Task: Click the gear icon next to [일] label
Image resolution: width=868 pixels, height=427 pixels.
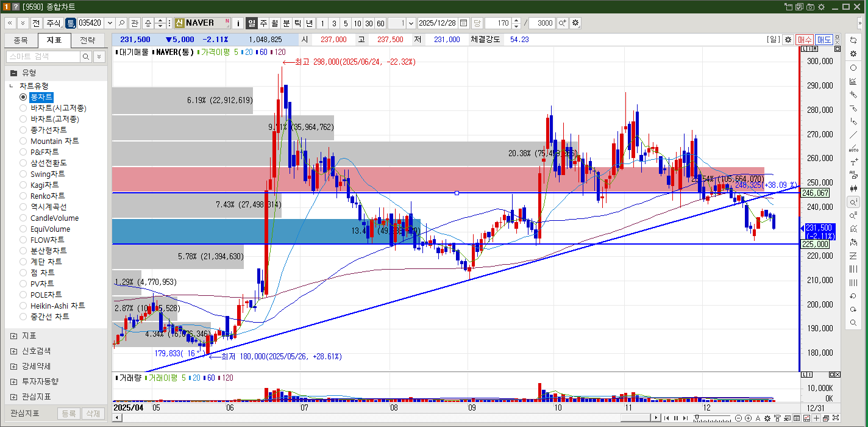Action: (x=788, y=39)
